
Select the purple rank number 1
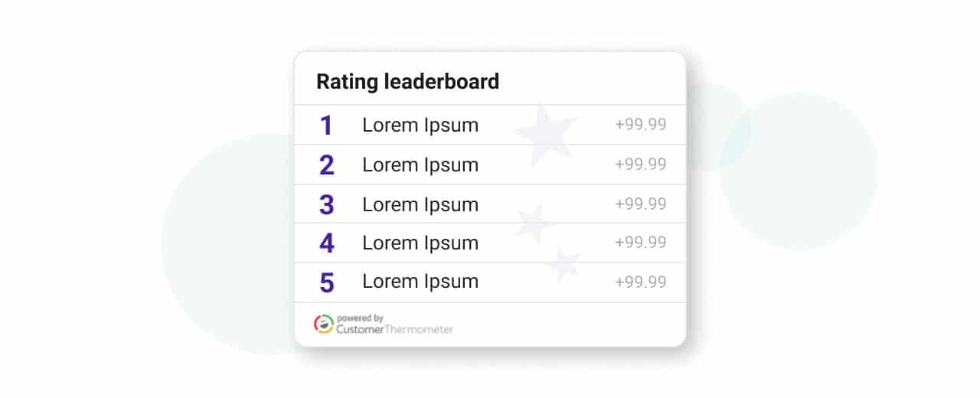(326, 126)
